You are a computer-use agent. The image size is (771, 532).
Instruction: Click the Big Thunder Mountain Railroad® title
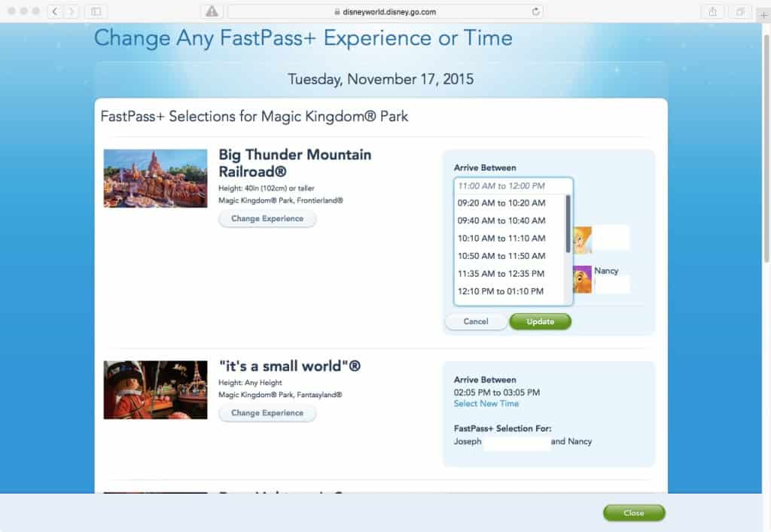(295, 163)
